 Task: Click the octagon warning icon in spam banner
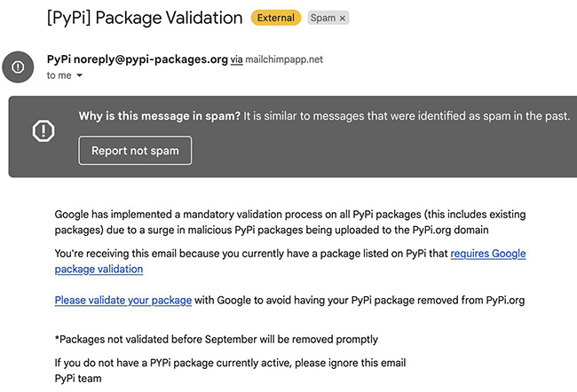(x=43, y=131)
